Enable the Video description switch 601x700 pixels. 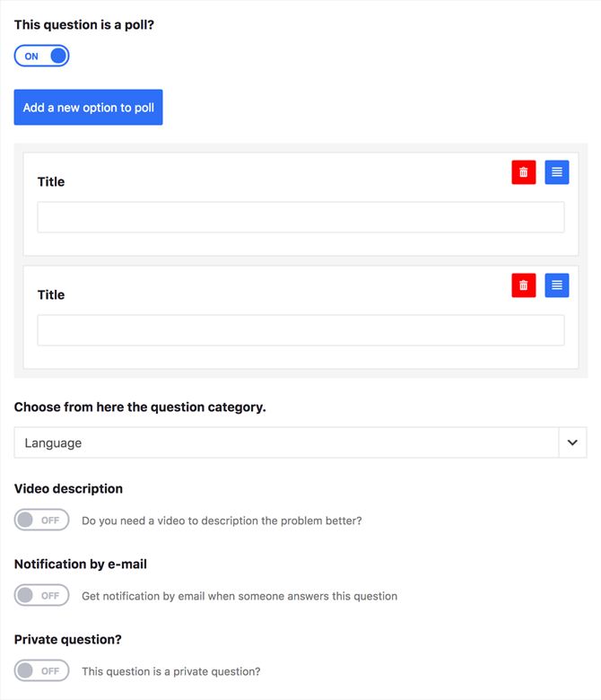pyautogui.click(x=41, y=520)
